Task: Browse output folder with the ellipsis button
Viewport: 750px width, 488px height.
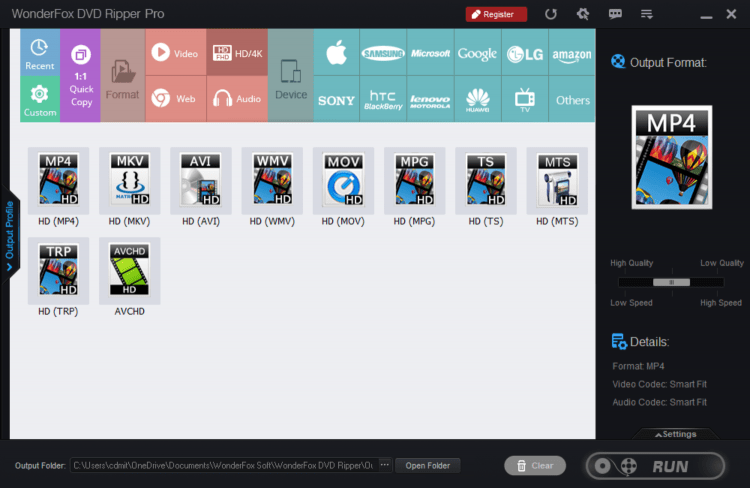Action: [385, 465]
